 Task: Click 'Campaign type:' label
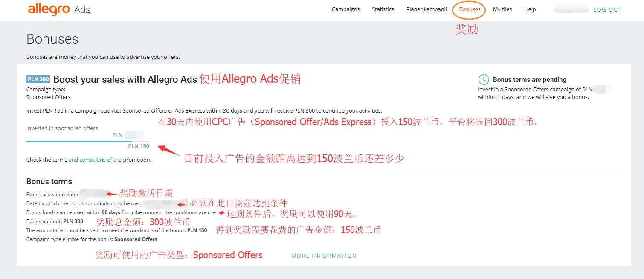pos(46,90)
